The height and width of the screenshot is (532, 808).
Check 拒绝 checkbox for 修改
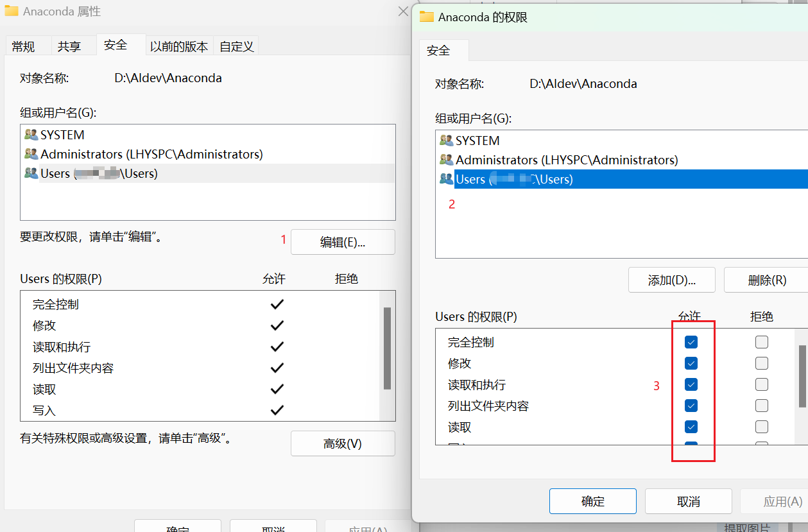click(762, 363)
